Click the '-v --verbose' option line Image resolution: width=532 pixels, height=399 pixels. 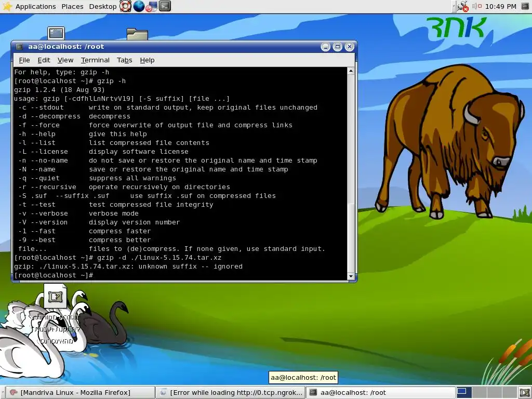(78, 214)
